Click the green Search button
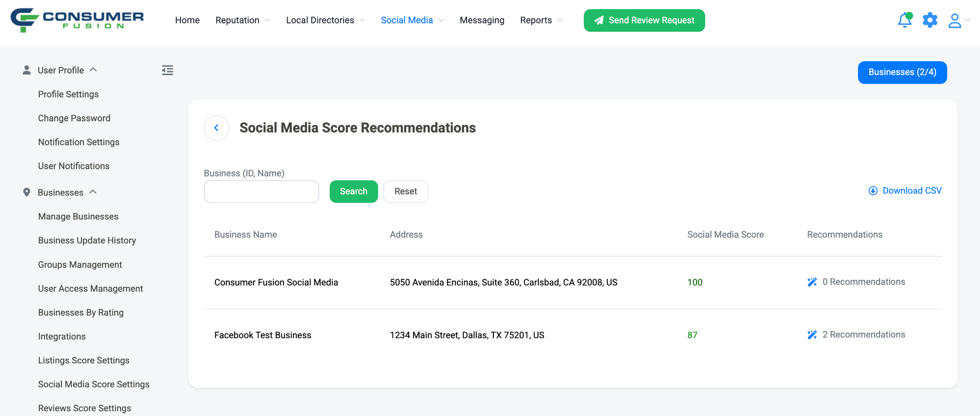The image size is (980, 416). pos(354,191)
